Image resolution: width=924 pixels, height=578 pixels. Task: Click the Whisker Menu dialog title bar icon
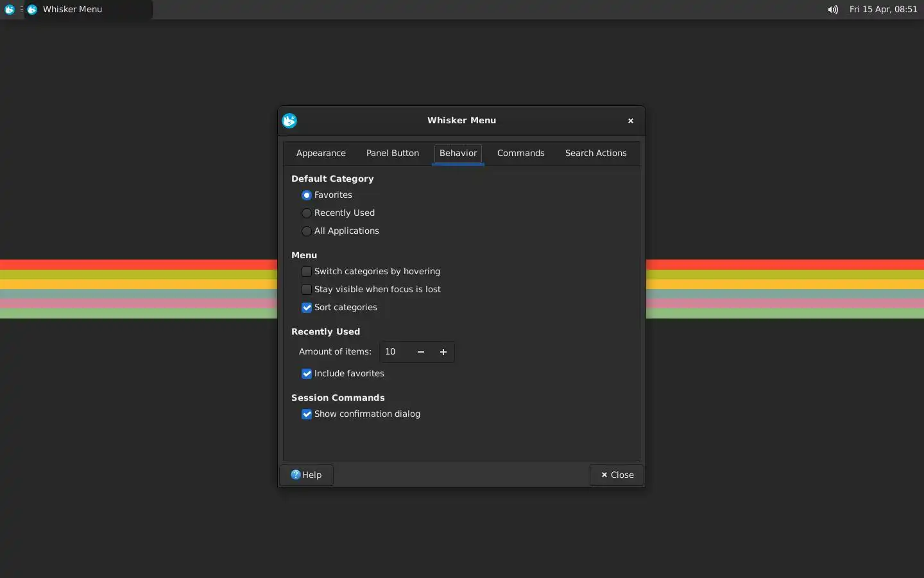tap(289, 121)
